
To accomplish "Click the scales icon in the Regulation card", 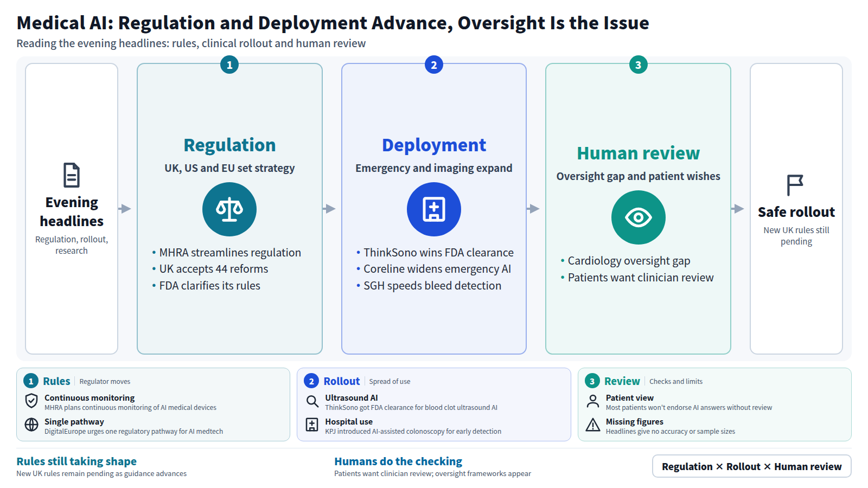I will 229,209.
